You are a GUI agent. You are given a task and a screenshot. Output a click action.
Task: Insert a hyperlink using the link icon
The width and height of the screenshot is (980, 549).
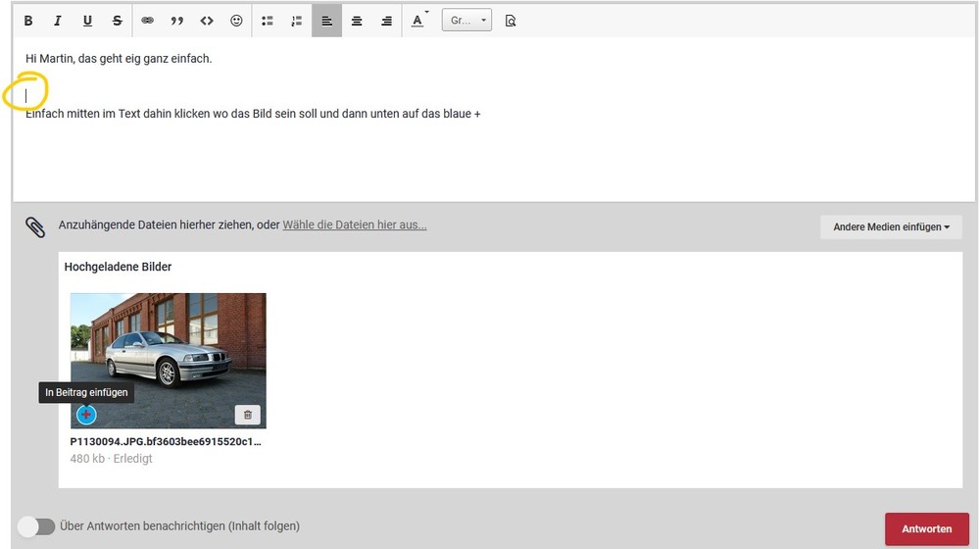click(x=148, y=21)
